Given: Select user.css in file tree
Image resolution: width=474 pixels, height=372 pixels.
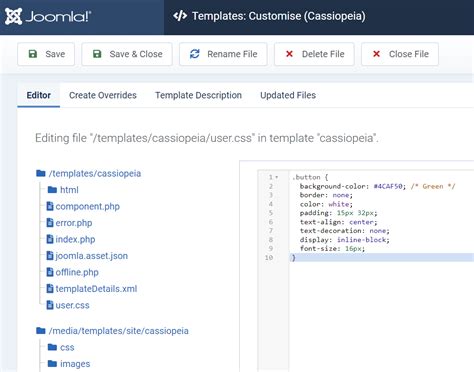Looking at the screenshot, I should point(72,305).
